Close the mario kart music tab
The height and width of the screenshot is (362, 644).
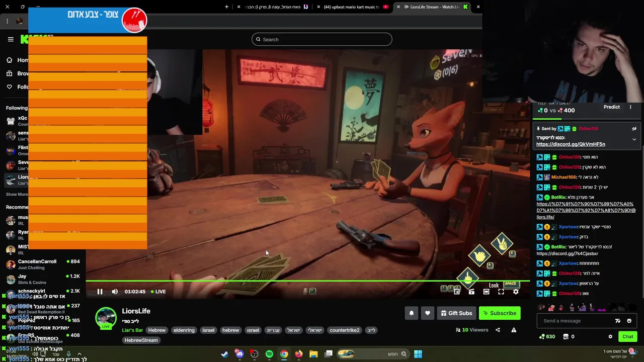(x=318, y=7)
